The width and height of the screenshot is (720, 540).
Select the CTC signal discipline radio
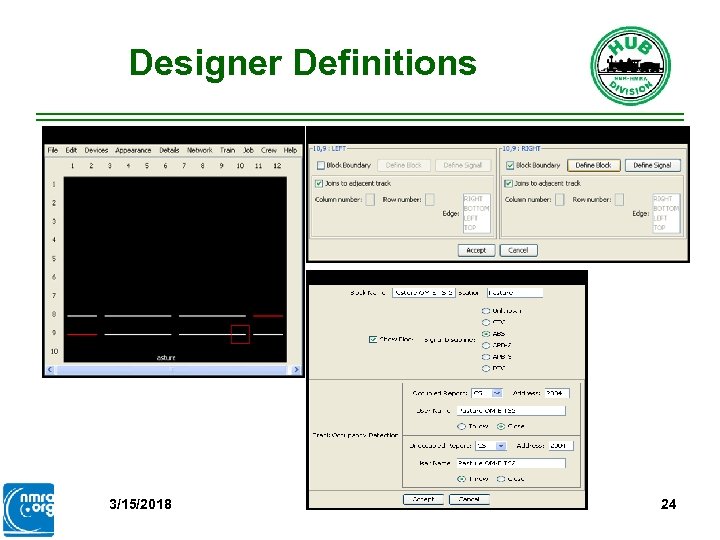[x=486, y=322]
